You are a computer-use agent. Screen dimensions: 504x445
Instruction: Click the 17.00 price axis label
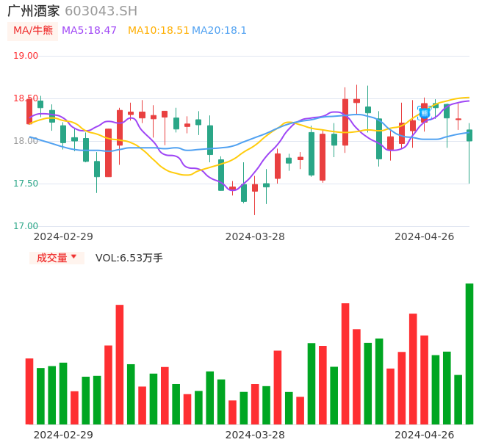point(26,226)
